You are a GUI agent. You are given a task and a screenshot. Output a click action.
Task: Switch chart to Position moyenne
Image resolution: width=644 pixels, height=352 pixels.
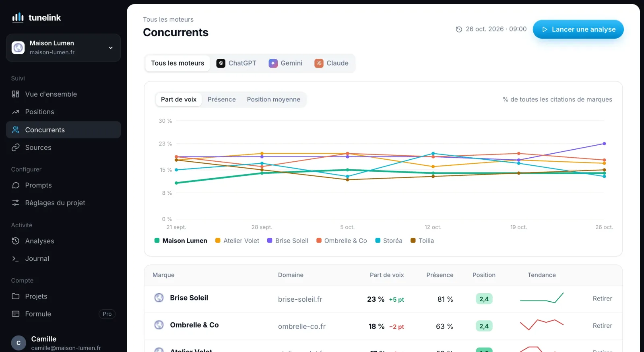[274, 99]
